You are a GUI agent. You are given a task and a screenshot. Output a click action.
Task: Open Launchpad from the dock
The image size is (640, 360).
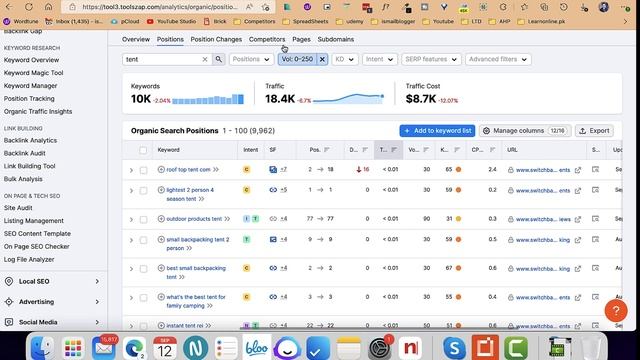coord(73,348)
